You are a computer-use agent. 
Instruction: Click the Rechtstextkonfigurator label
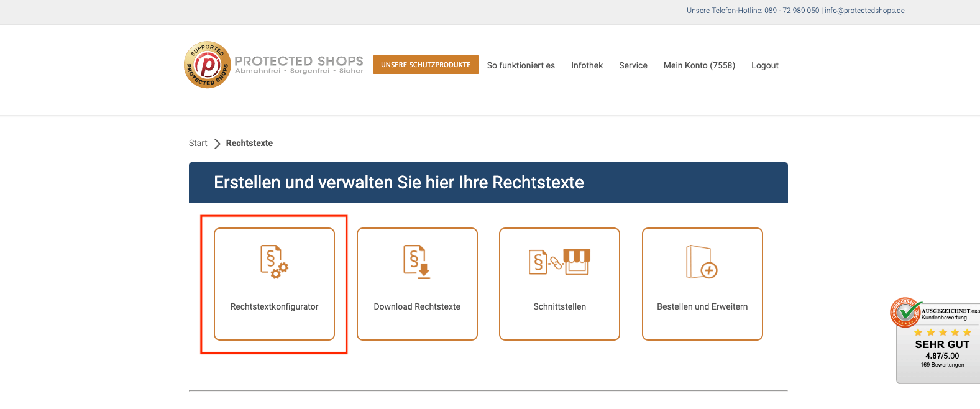click(274, 306)
